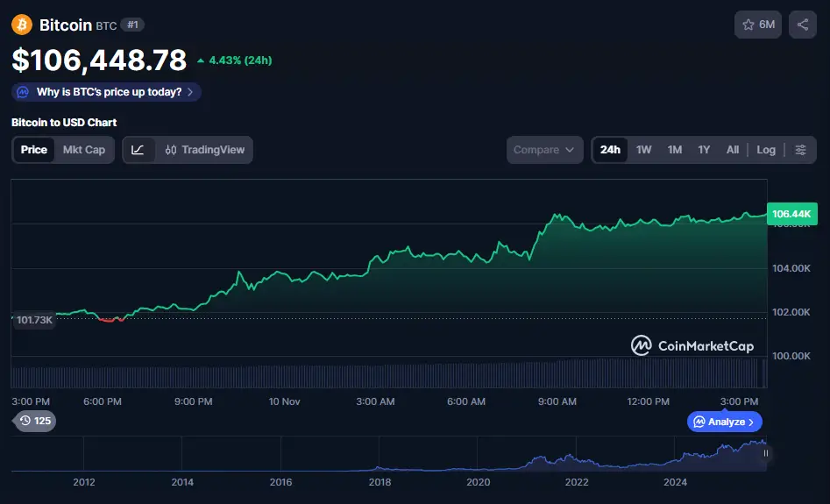Click the 2024 label on range navigator
This screenshot has width=830, height=504.
coord(675,482)
